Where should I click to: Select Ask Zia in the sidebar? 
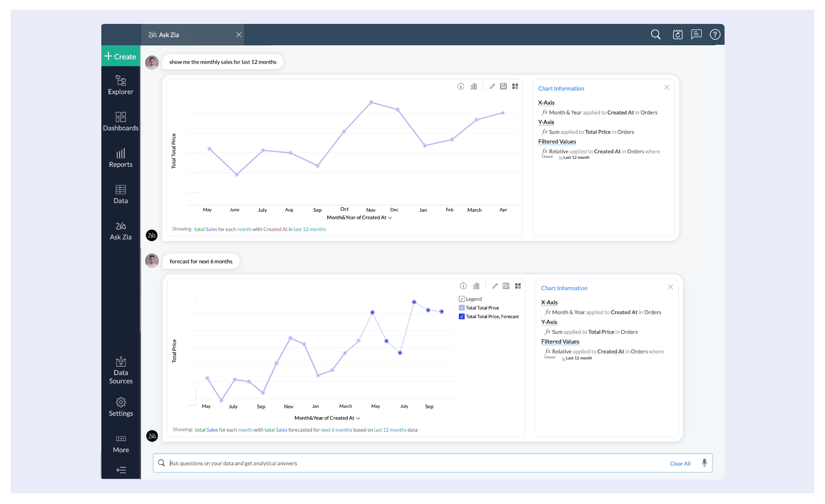point(121,231)
